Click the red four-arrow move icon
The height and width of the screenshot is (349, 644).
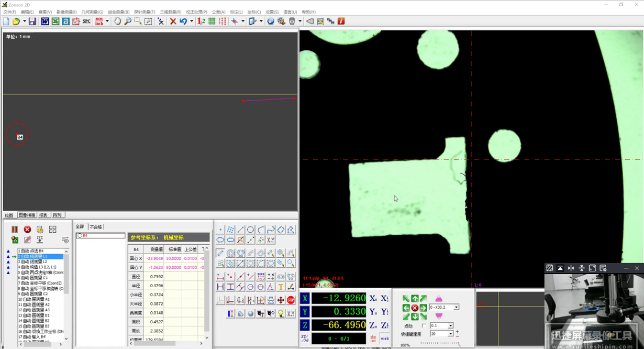point(281,300)
